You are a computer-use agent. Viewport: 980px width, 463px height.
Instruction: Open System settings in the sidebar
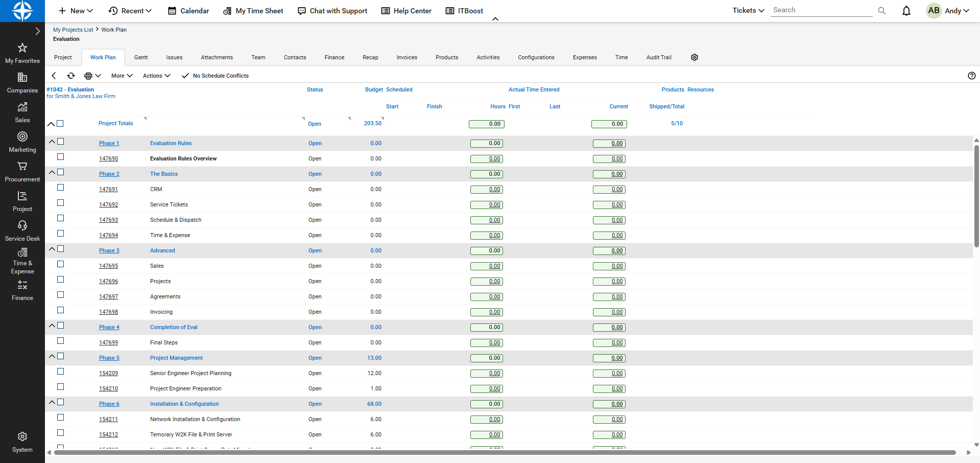point(22,442)
